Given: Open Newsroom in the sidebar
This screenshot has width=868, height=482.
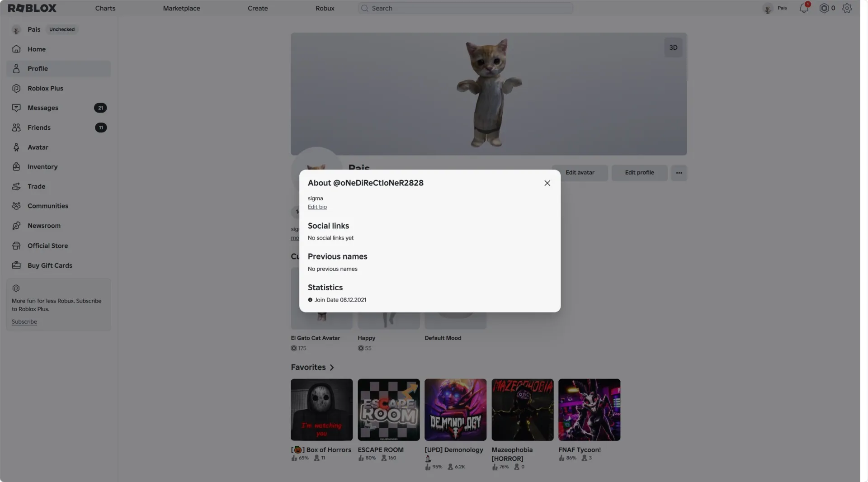Looking at the screenshot, I should click(x=59, y=226).
